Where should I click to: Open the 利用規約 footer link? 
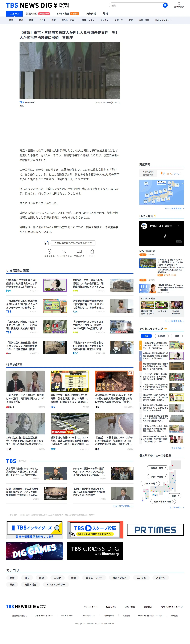(126, 615)
